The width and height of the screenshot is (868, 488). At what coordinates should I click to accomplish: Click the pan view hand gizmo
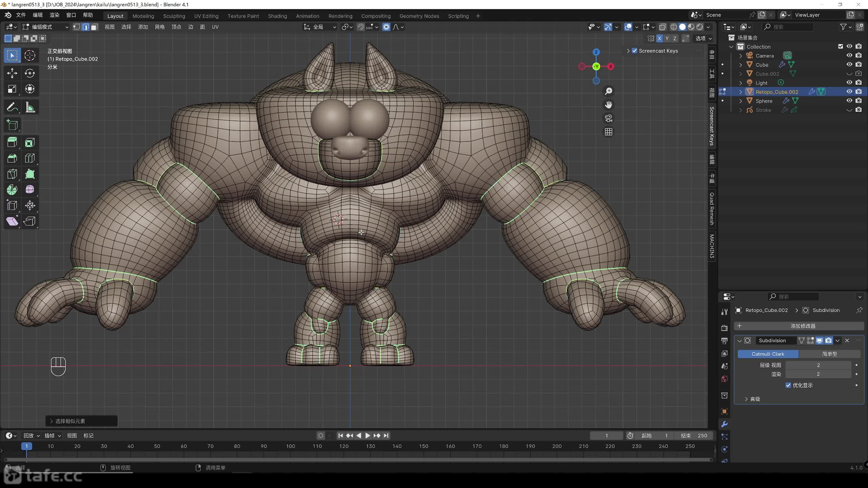point(609,105)
